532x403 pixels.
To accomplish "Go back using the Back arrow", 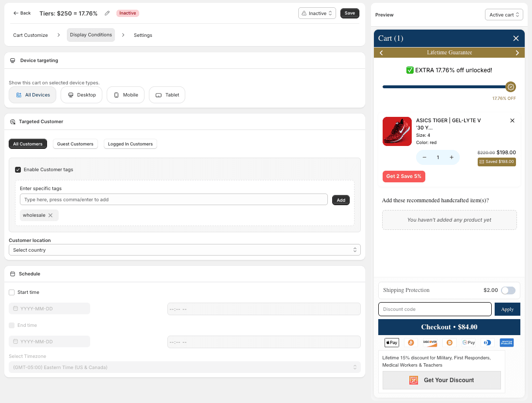I will click(22, 13).
